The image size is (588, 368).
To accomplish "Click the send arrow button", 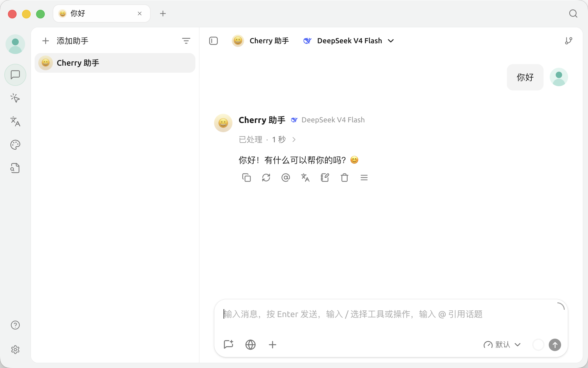I will tap(555, 345).
